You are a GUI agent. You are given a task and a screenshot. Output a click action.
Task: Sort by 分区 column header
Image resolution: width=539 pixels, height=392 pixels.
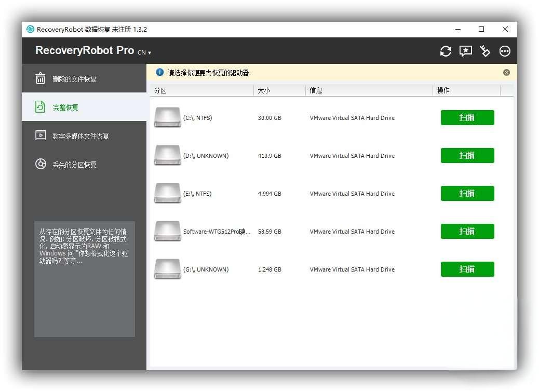(202, 90)
